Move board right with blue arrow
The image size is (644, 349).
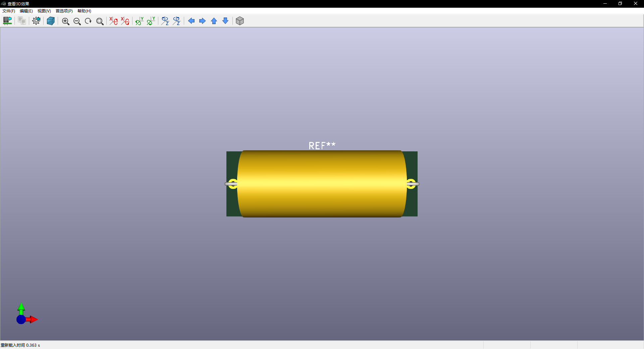click(x=203, y=21)
